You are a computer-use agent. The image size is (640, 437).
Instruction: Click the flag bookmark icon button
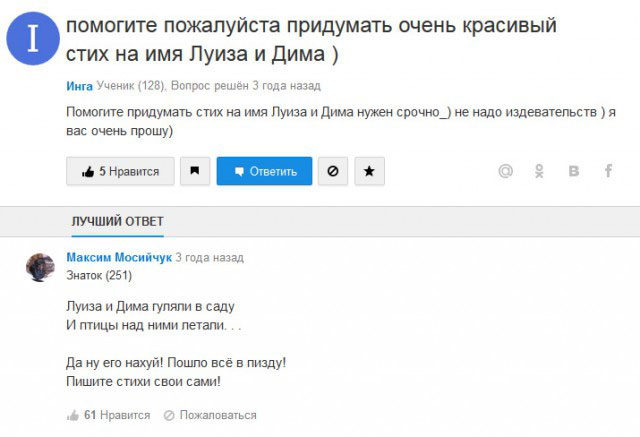pyautogui.click(x=194, y=171)
